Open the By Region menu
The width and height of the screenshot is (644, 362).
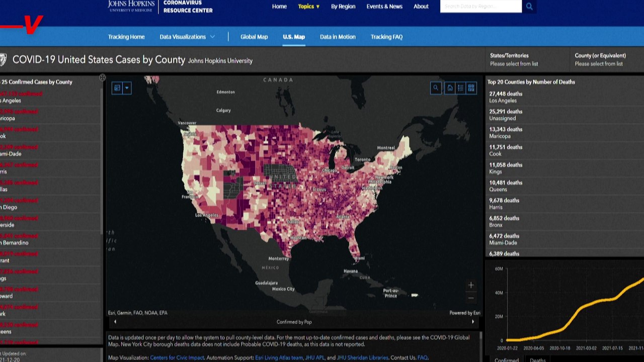(x=343, y=7)
